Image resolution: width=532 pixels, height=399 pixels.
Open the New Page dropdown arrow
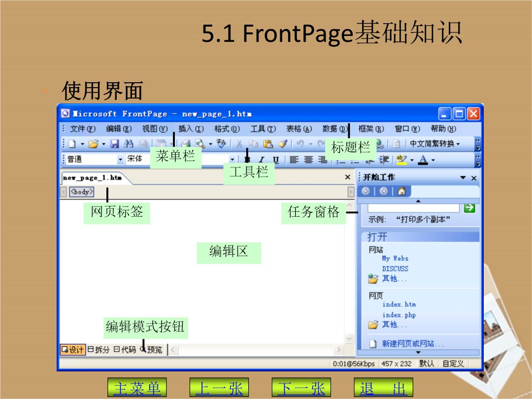point(82,144)
